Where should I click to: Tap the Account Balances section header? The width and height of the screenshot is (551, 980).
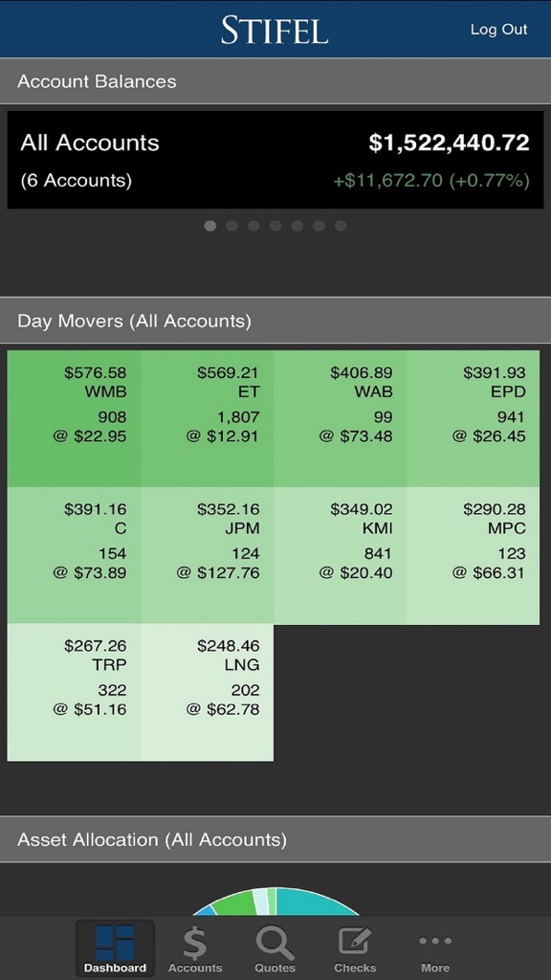coord(275,81)
